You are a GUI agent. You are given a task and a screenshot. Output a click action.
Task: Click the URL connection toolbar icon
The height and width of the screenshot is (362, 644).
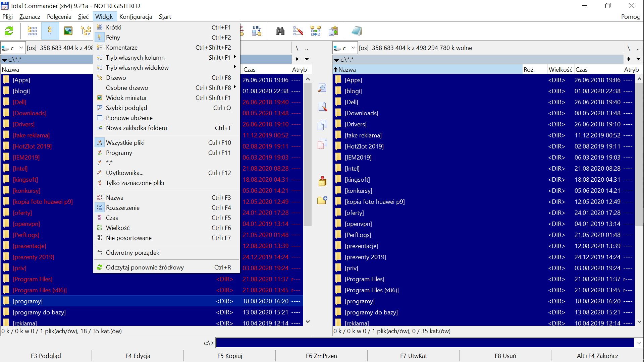[x=257, y=31]
